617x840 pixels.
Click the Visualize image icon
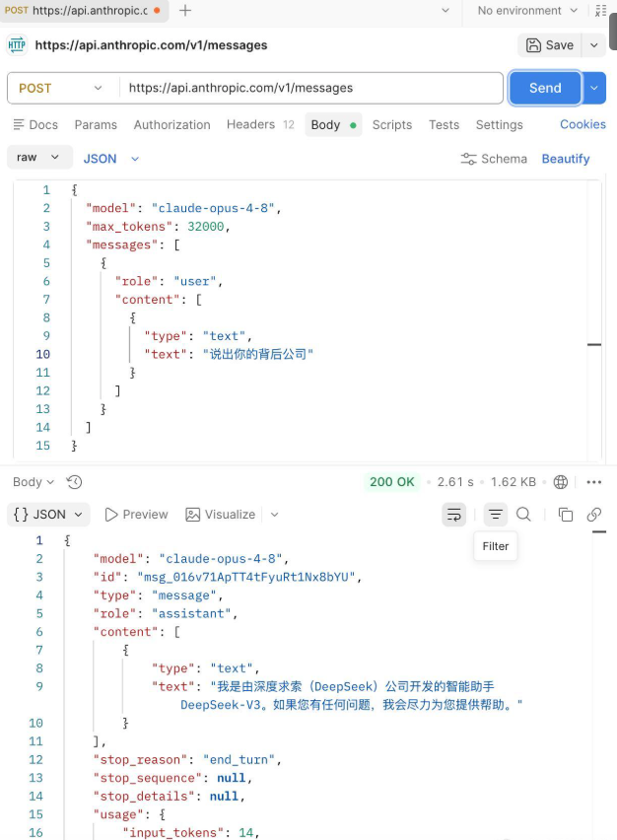pyautogui.click(x=192, y=515)
